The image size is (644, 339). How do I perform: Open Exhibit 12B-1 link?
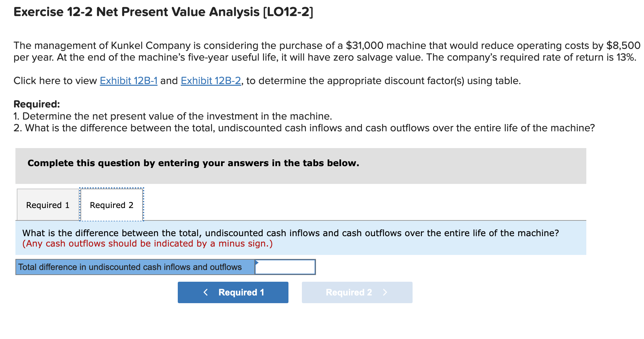click(128, 81)
